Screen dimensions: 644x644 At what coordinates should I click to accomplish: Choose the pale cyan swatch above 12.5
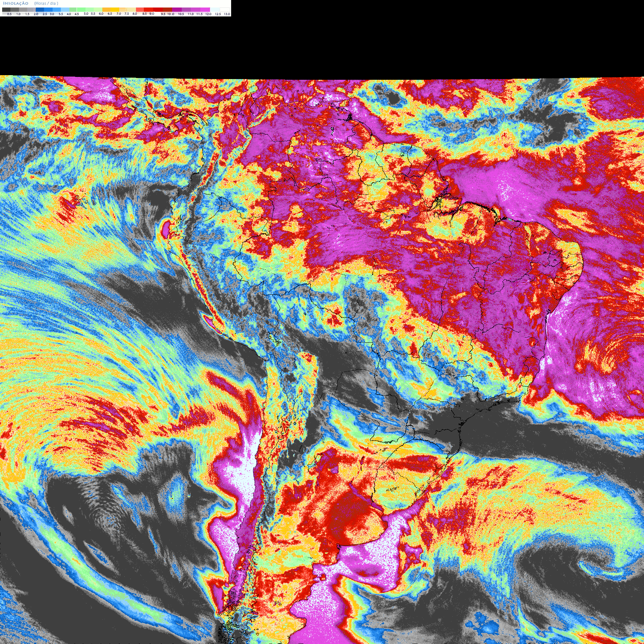[215, 10]
